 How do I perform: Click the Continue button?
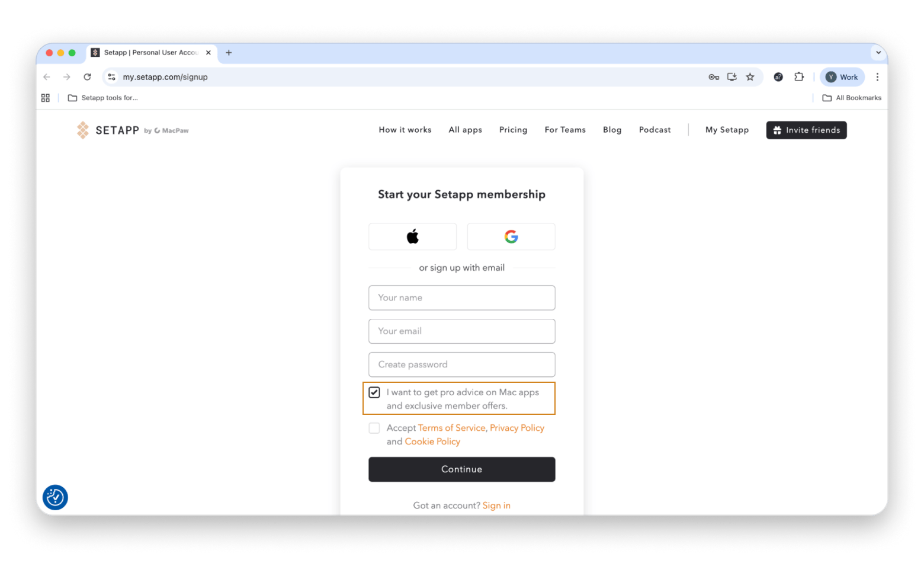pos(462,469)
